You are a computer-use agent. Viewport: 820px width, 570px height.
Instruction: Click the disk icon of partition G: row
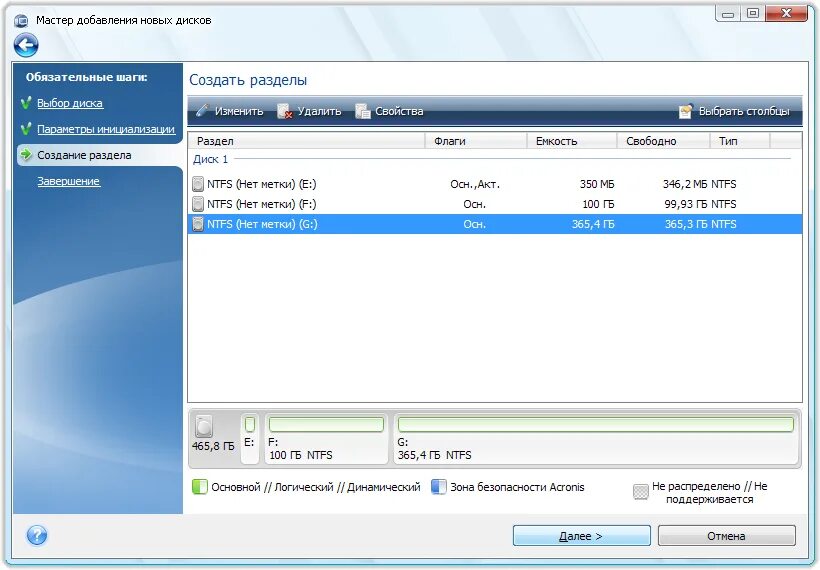pos(198,224)
